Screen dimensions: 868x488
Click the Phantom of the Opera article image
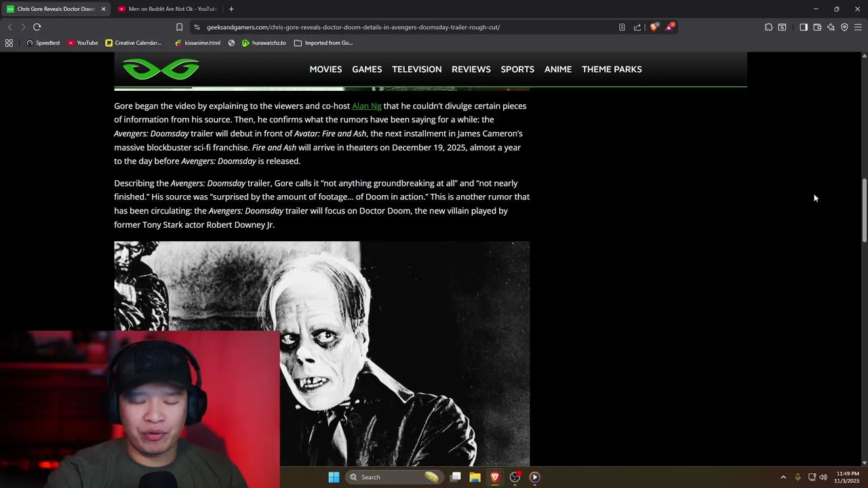point(321,353)
